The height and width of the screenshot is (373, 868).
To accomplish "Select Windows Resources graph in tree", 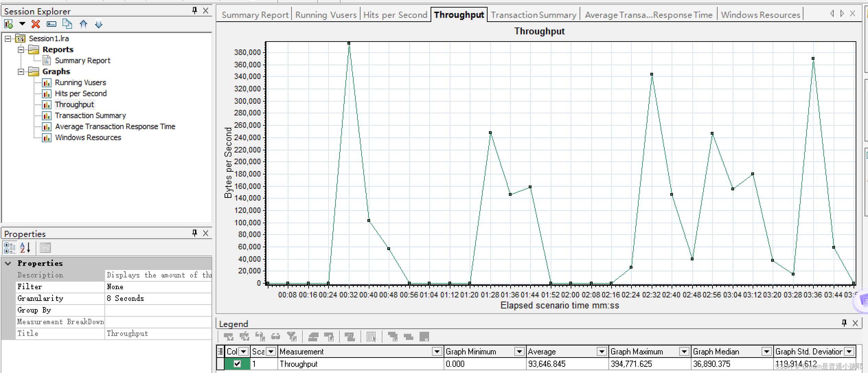I will [88, 137].
